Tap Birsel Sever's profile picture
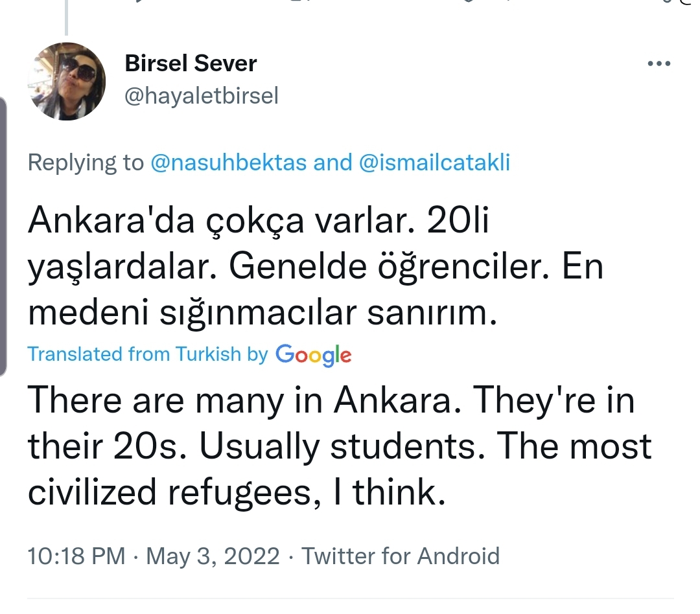The image size is (700, 614). [67, 82]
